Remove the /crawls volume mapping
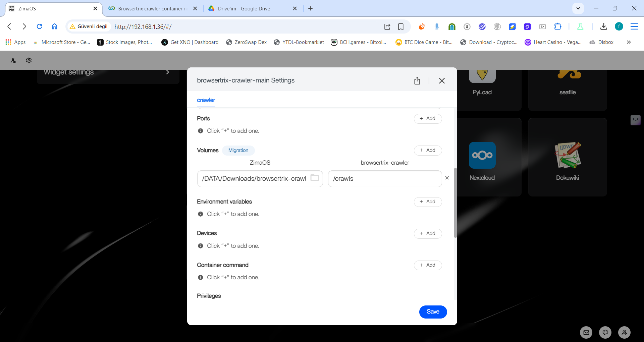The height and width of the screenshot is (342, 644). point(447,178)
